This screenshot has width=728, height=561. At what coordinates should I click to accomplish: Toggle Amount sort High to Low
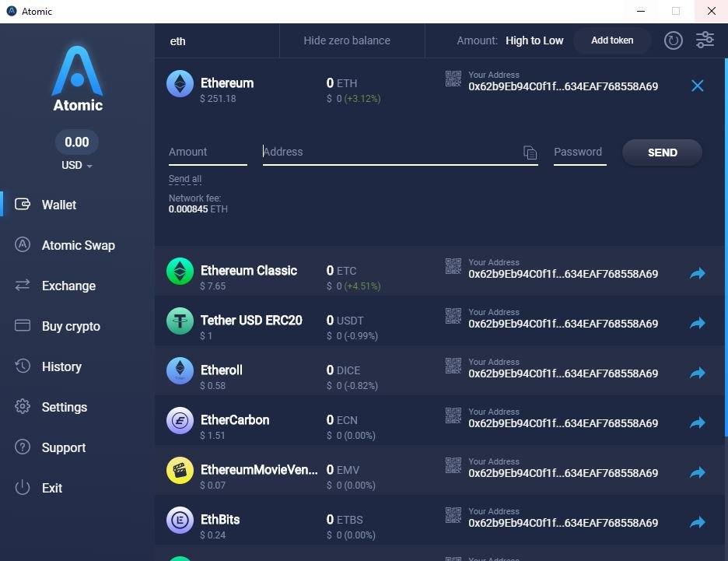pyautogui.click(x=509, y=40)
